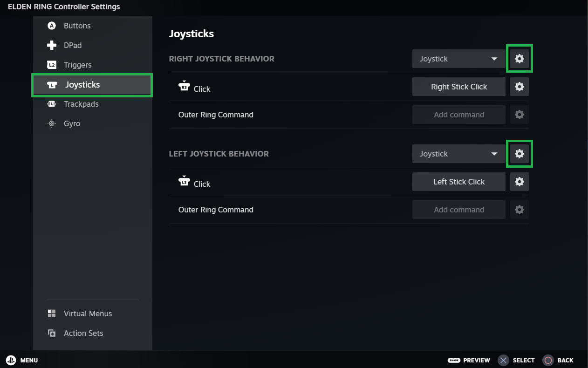Click the grid icon beside Virtual Menus

click(52, 313)
